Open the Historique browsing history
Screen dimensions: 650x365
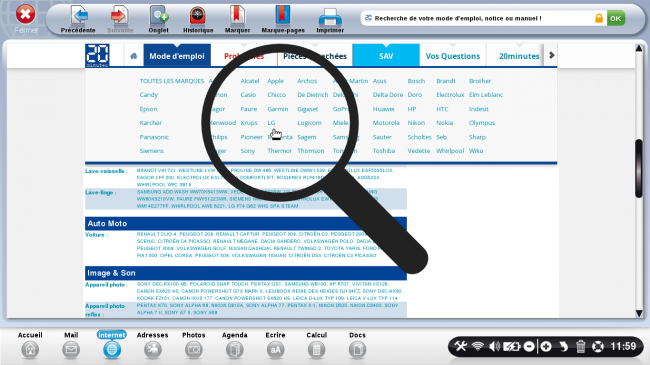(x=198, y=19)
